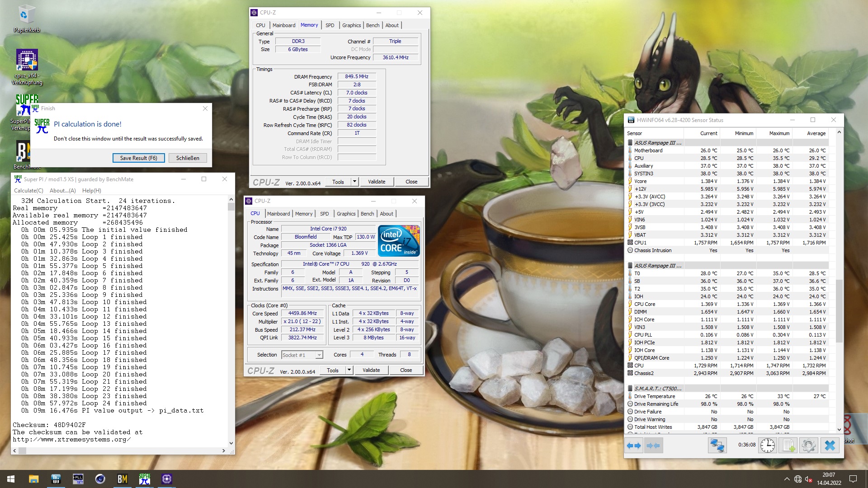This screenshot has width=868, height=488.
Task: Click Cinema 4D sphere taskbar icon
Action: (x=100, y=479)
